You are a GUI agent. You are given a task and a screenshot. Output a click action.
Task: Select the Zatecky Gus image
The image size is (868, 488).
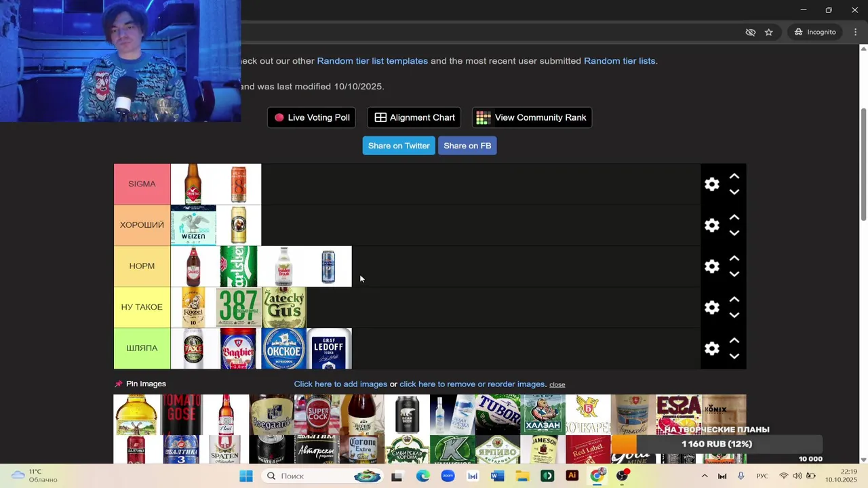[x=284, y=307]
